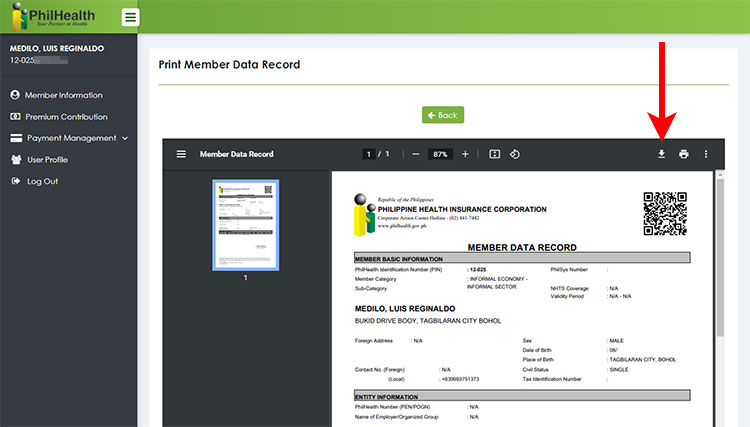750x427 pixels.
Task: Click the User Profile users icon
Action: click(16, 159)
